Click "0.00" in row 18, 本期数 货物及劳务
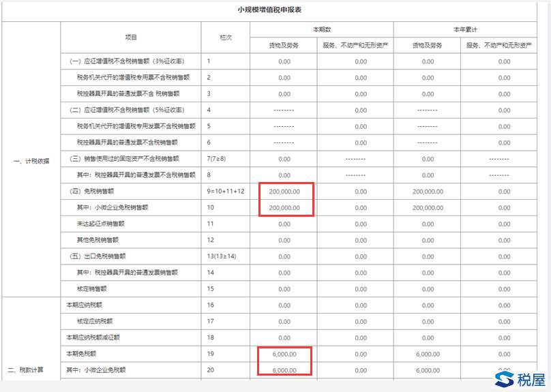The height and width of the screenshot is (392, 551). 284,338
